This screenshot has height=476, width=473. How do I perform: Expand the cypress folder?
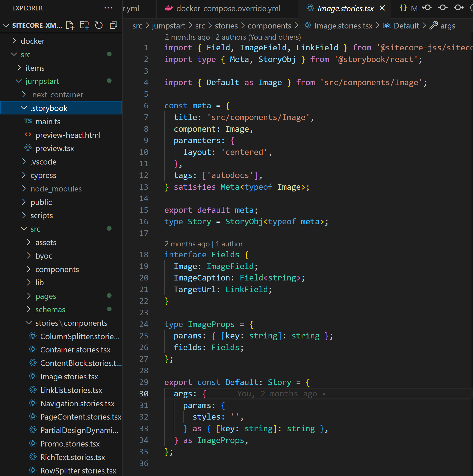[24, 175]
